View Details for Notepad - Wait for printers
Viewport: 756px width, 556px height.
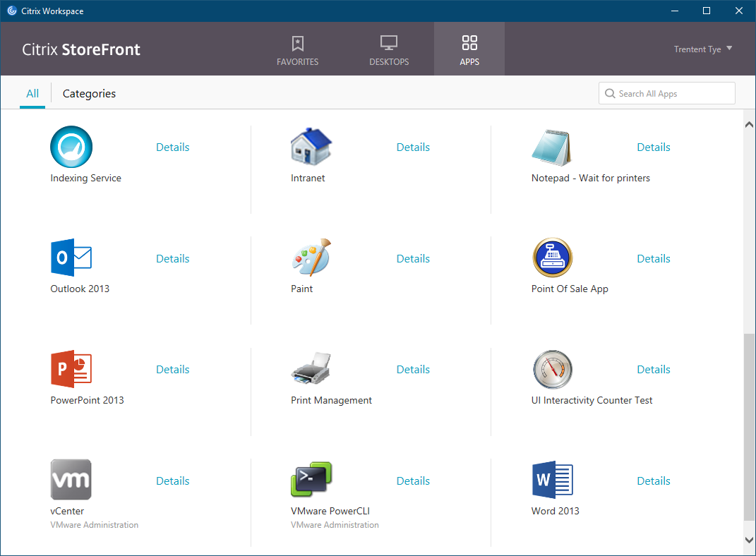click(x=653, y=147)
